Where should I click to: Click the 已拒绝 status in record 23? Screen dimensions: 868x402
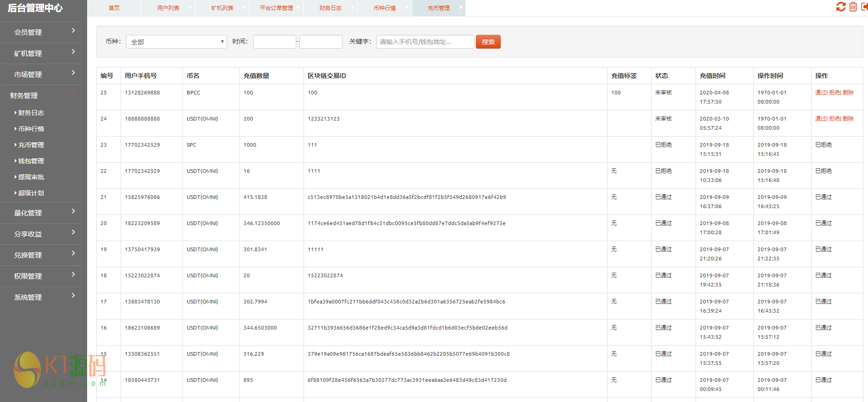point(663,145)
